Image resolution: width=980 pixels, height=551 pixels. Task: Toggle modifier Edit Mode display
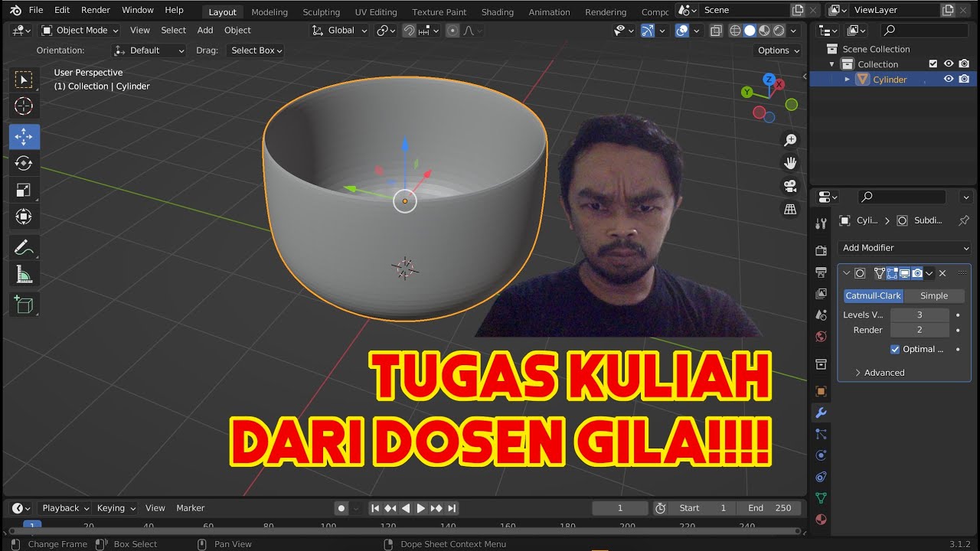[x=892, y=273]
